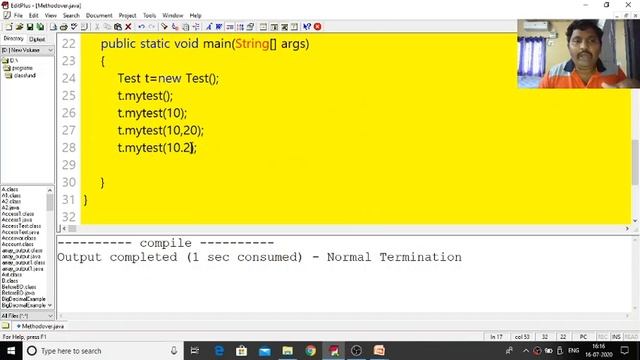This screenshot has width=640, height=360.
Task: Select A.class in the file list
Action: click(x=10, y=189)
